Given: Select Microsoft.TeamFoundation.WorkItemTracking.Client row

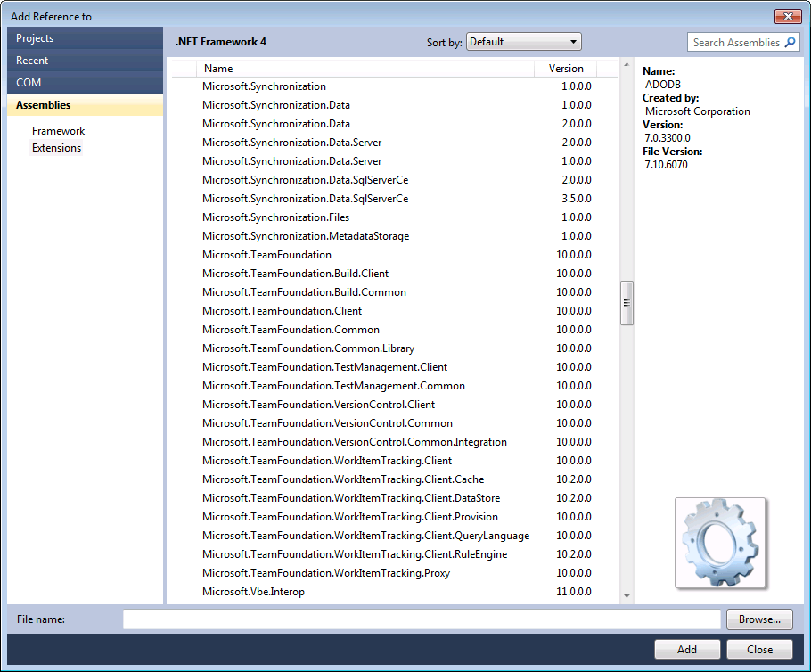Looking at the screenshot, I should tap(395, 461).
